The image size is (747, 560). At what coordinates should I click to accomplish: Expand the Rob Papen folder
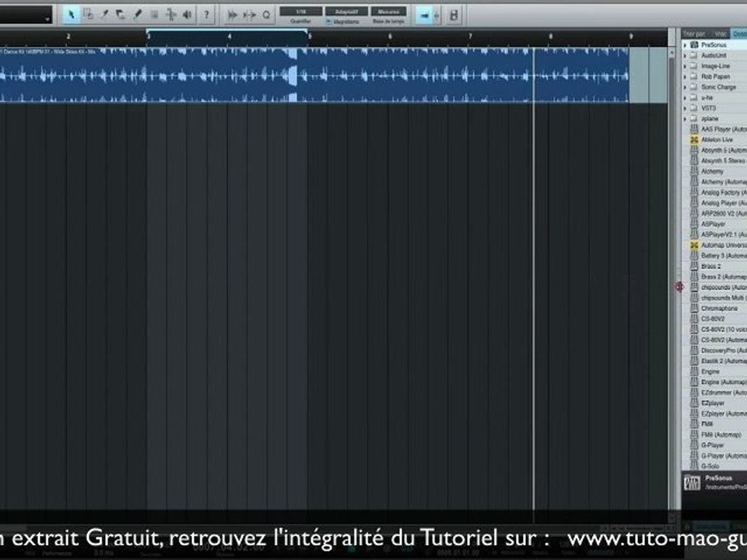685,76
